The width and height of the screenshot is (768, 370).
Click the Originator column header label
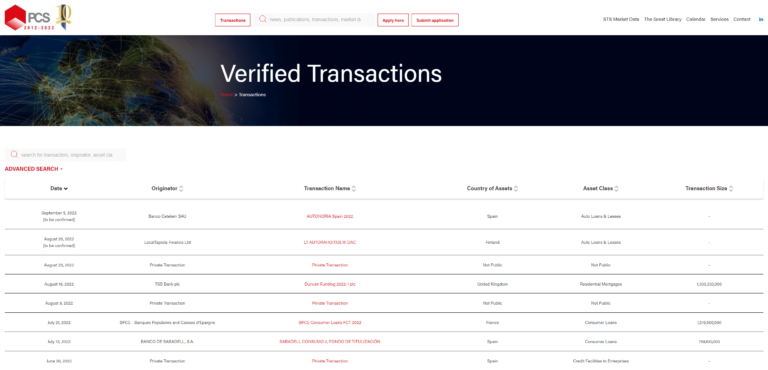[165, 189]
